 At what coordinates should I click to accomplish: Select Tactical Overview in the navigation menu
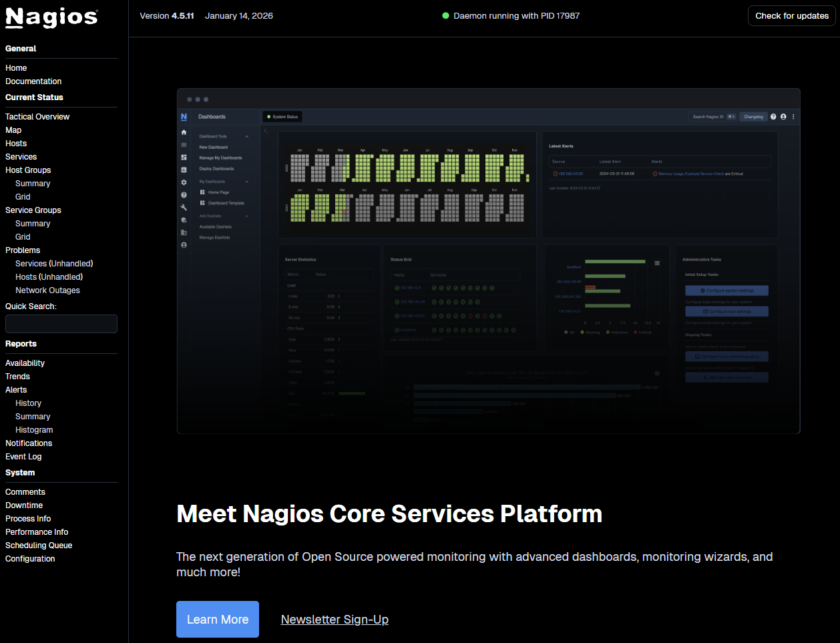[37, 116]
